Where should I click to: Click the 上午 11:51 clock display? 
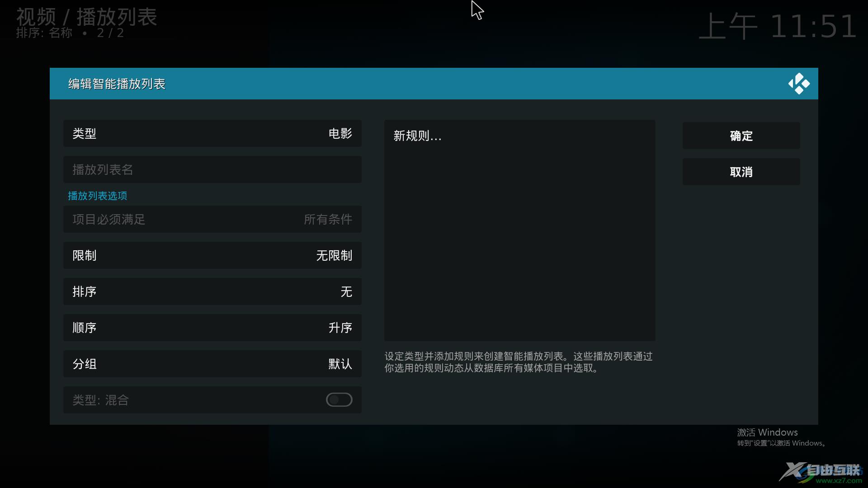point(778,26)
